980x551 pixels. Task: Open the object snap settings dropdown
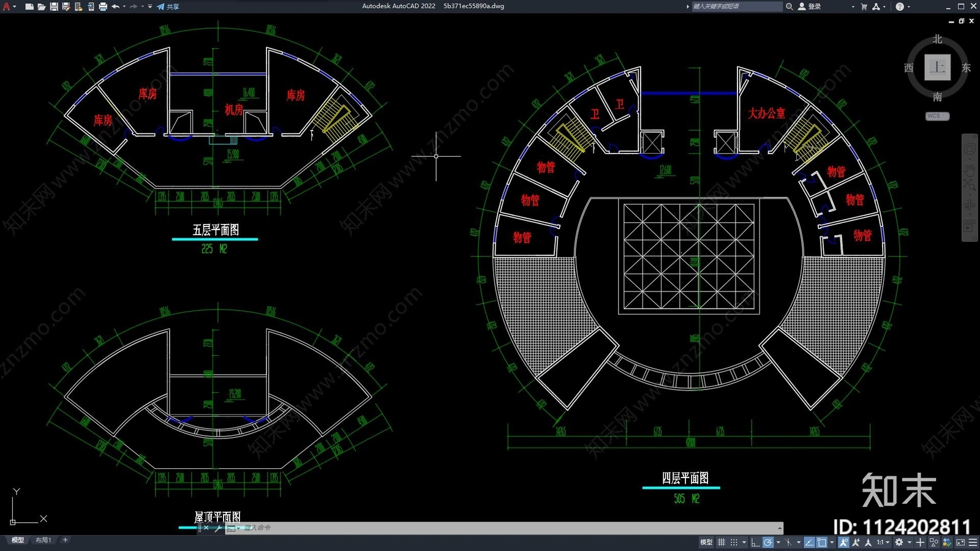[x=832, y=542]
